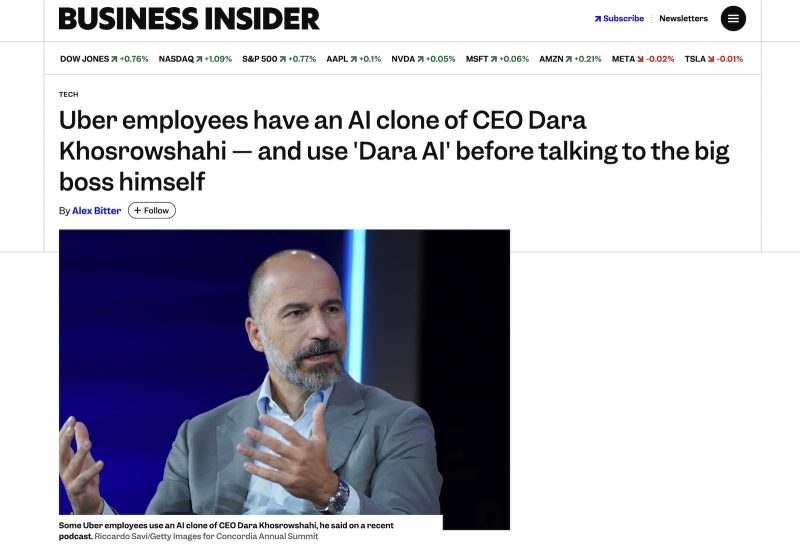Follow author Alex Bitter
Screen dimensions: 800x557
(152, 211)
